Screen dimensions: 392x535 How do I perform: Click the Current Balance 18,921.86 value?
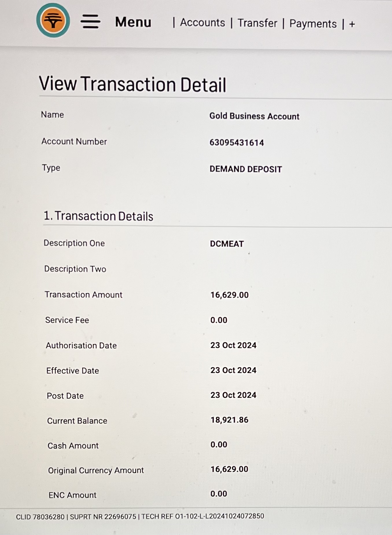[x=229, y=420]
